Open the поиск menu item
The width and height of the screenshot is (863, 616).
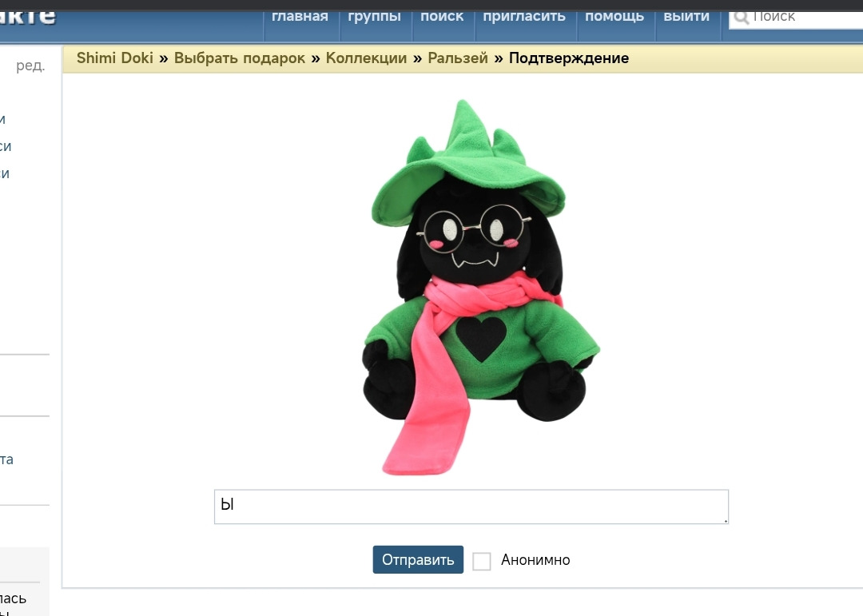pyautogui.click(x=442, y=17)
